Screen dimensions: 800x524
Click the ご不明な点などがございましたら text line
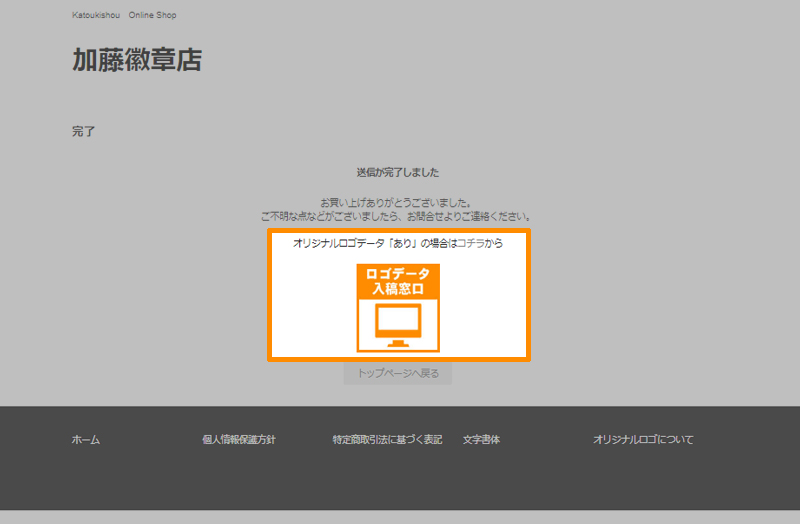(396, 216)
